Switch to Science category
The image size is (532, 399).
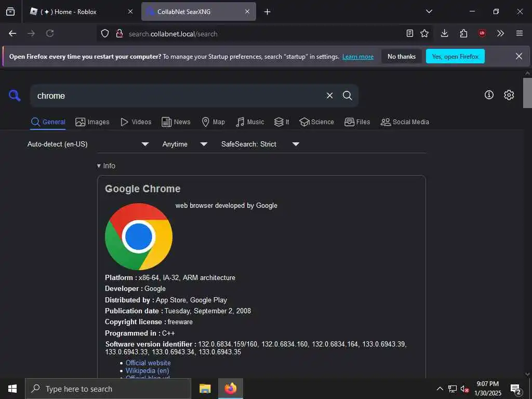(316, 122)
